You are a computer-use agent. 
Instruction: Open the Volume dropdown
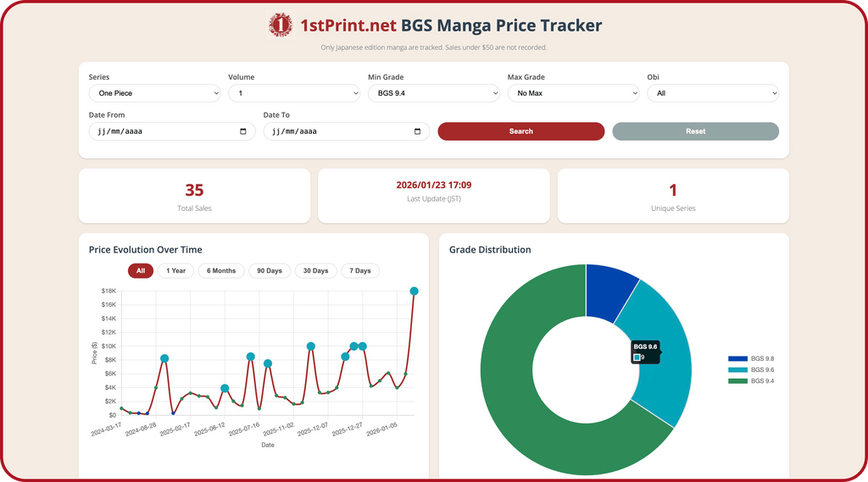(x=294, y=93)
